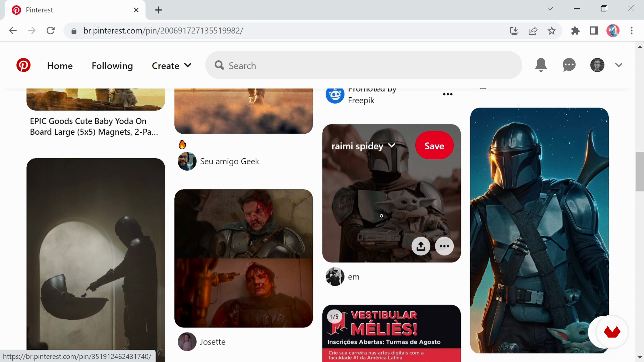Click the page vertical scrollbar thumb
This screenshot has width=644, height=362.
point(639,171)
